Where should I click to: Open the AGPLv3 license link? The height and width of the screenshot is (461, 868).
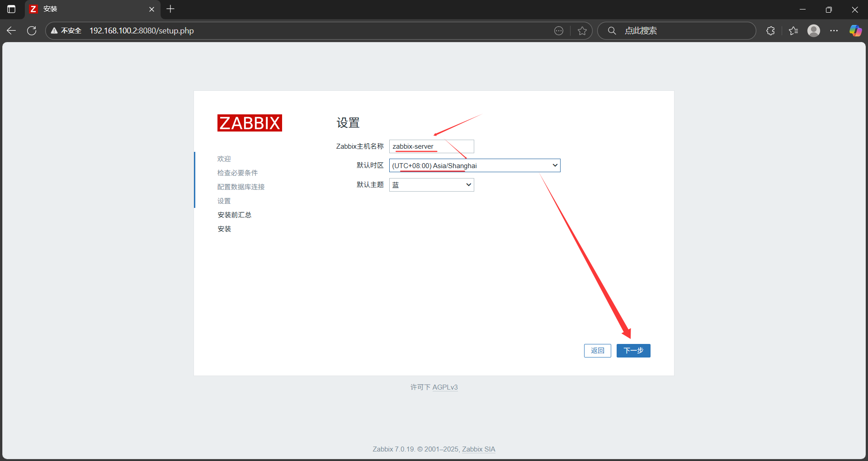coord(445,387)
